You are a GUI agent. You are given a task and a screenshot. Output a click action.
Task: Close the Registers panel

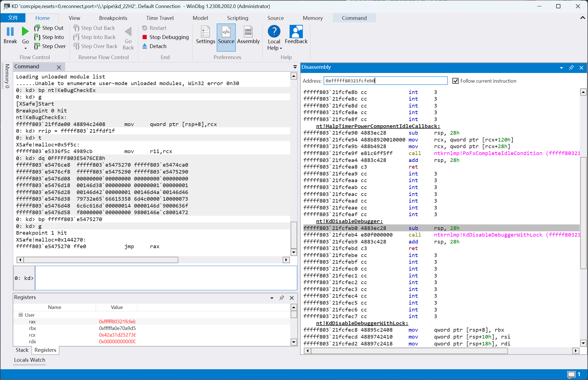pos(292,298)
